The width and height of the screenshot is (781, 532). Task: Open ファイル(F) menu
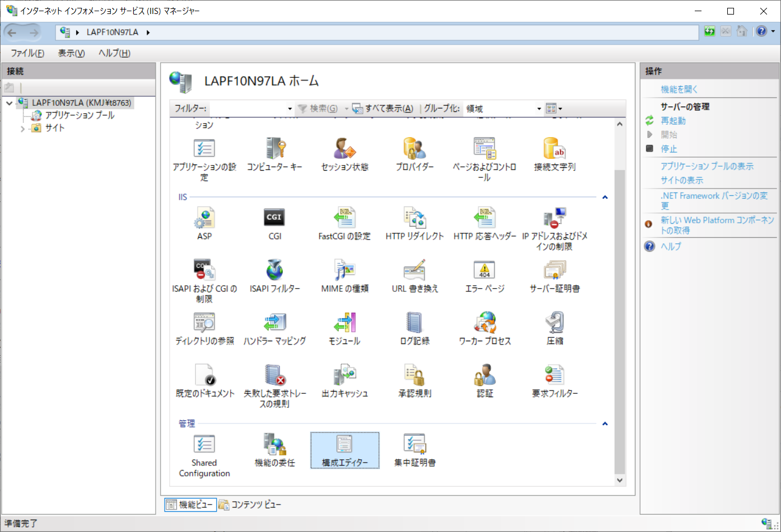coord(27,53)
